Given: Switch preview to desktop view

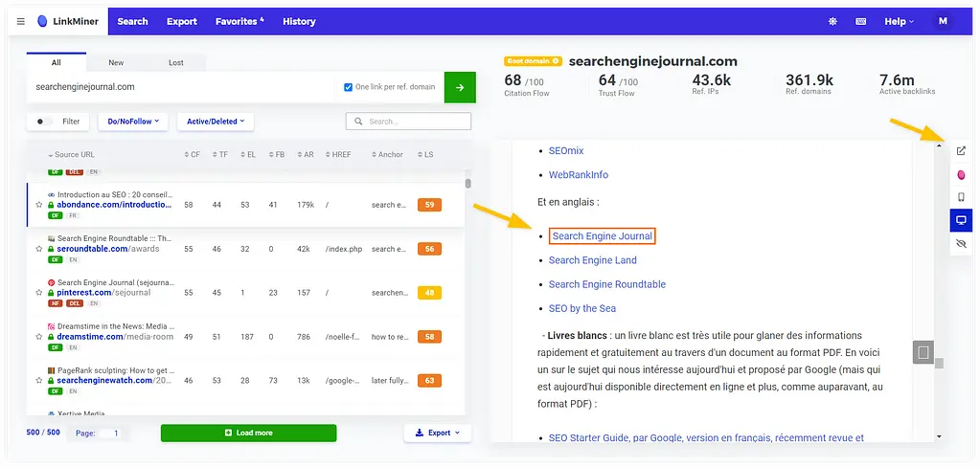Looking at the screenshot, I should click(961, 220).
